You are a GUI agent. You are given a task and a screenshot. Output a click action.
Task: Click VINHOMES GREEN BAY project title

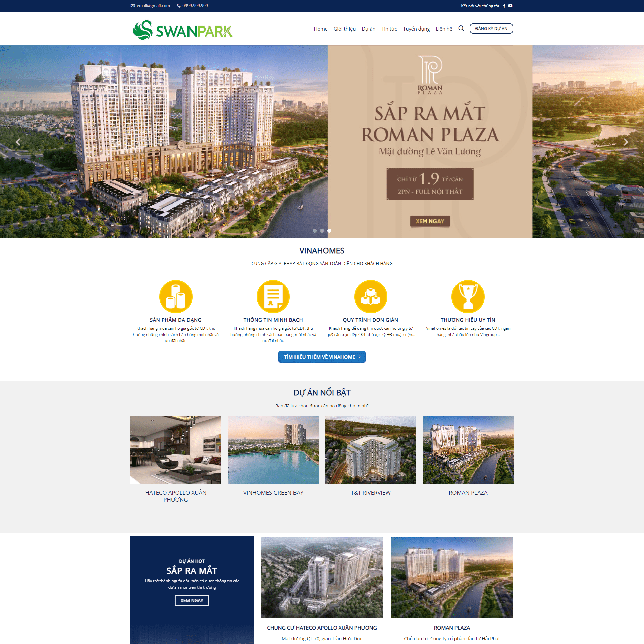coord(273,493)
